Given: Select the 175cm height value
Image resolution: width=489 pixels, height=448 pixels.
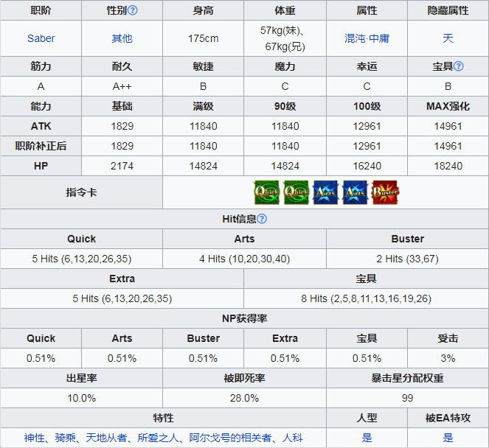Looking at the screenshot, I should click(x=204, y=38).
